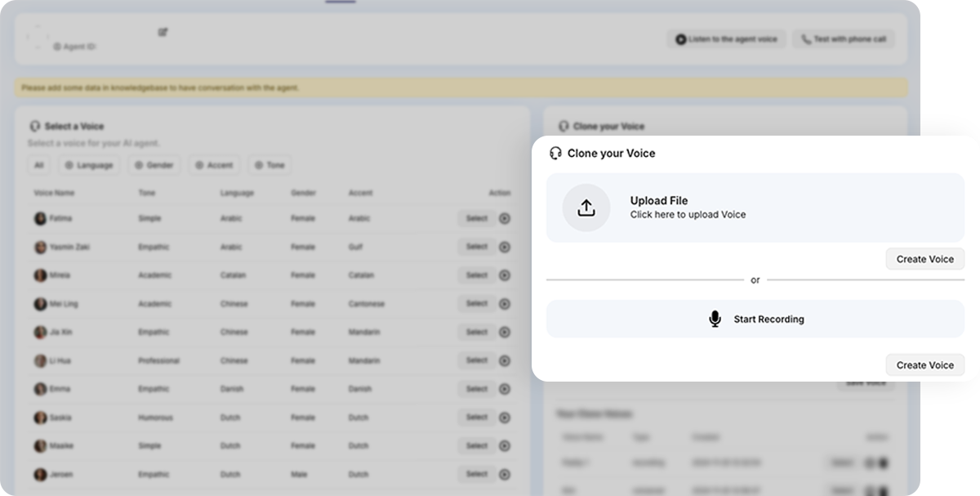Screen dimensions: 980x496
Task: Click the edit pencil icon beside agent name
Action: (163, 33)
